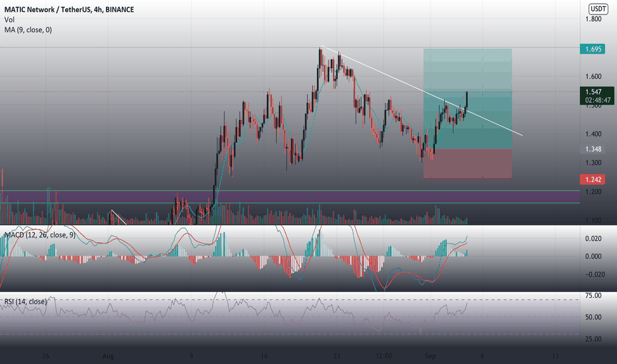Click the 1.800 price scale label
Viewport: 617px width, 364px height.
coord(593,19)
